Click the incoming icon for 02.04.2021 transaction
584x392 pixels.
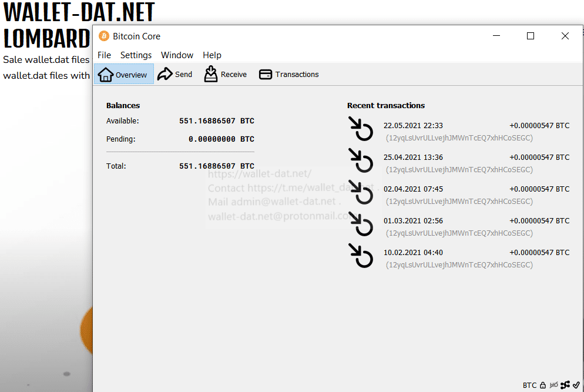[361, 192]
